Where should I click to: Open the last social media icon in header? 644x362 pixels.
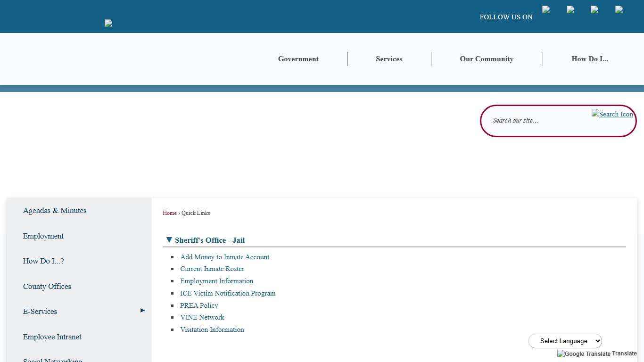pos(619,9)
